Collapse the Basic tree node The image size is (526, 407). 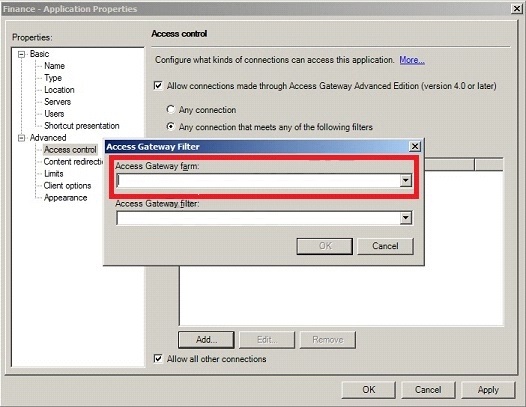21,54
